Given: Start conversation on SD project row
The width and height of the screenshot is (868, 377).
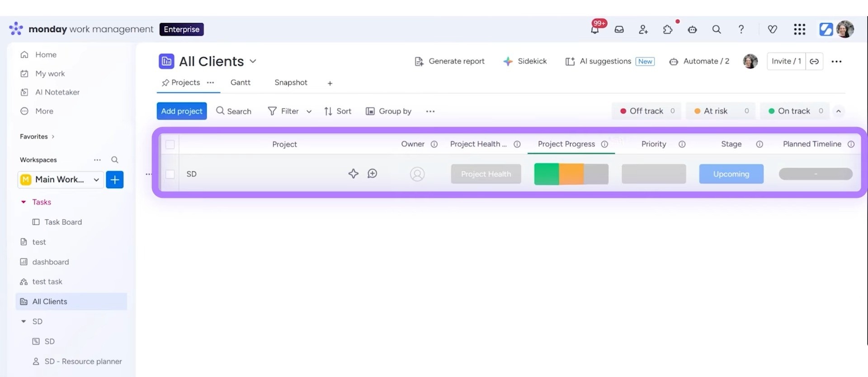Looking at the screenshot, I should (x=372, y=174).
